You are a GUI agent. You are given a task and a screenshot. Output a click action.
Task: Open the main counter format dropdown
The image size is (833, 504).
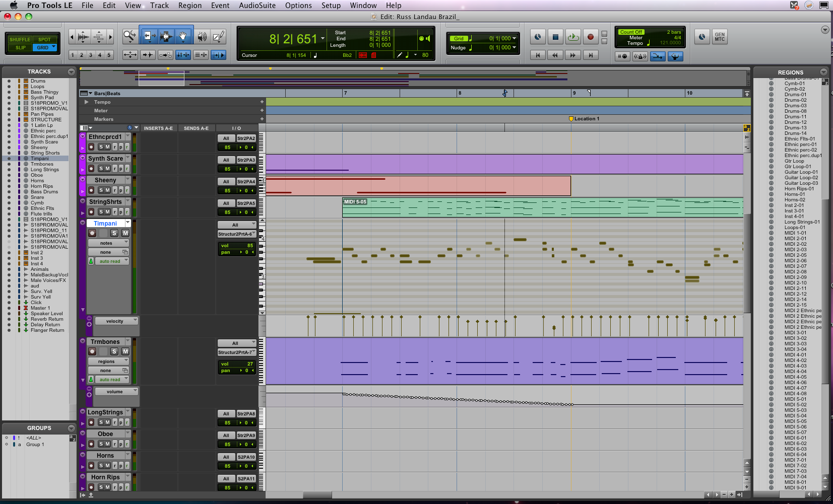323,38
